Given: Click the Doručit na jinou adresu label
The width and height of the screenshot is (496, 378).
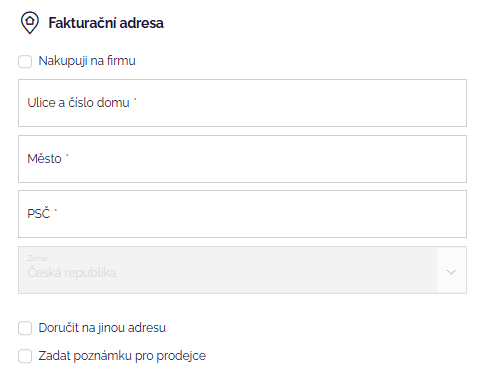Looking at the screenshot, I should 102,328.
